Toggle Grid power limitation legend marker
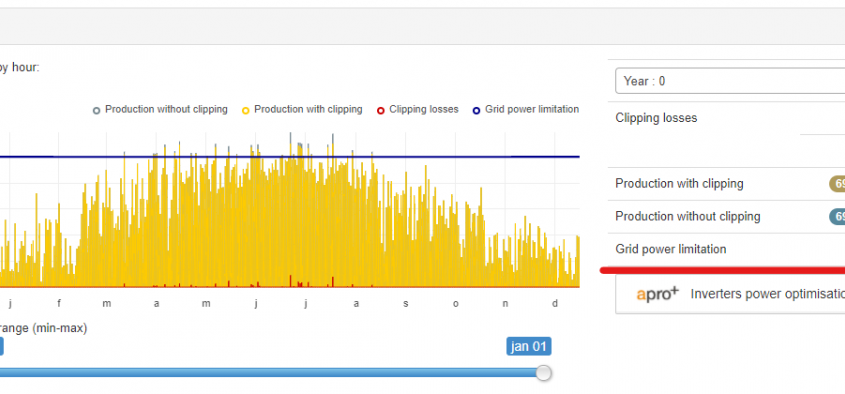Image resolution: width=845 pixels, height=394 pixels. point(476,110)
